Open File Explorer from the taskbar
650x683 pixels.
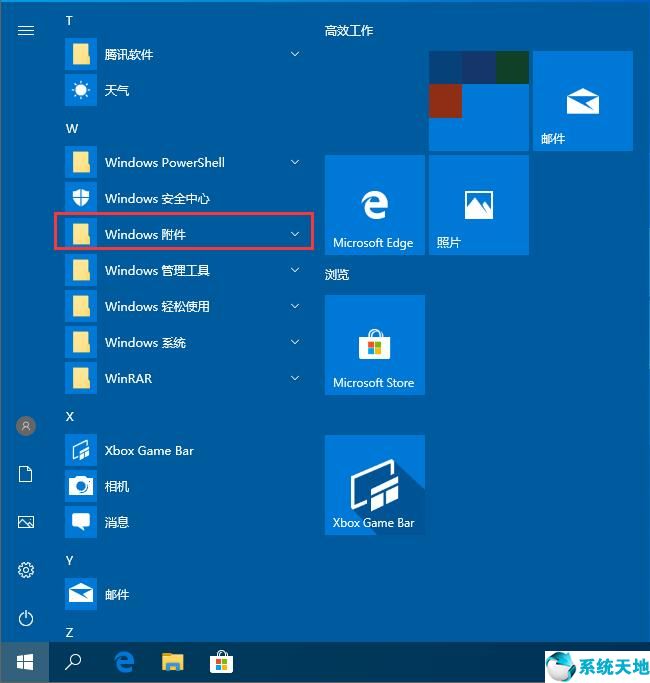point(173,662)
